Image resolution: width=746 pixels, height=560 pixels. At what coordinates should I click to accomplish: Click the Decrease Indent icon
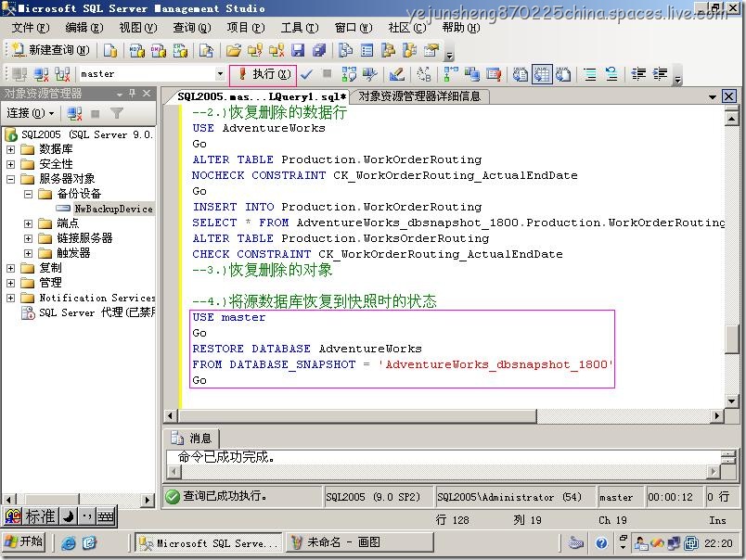click(x=638, y=74)
